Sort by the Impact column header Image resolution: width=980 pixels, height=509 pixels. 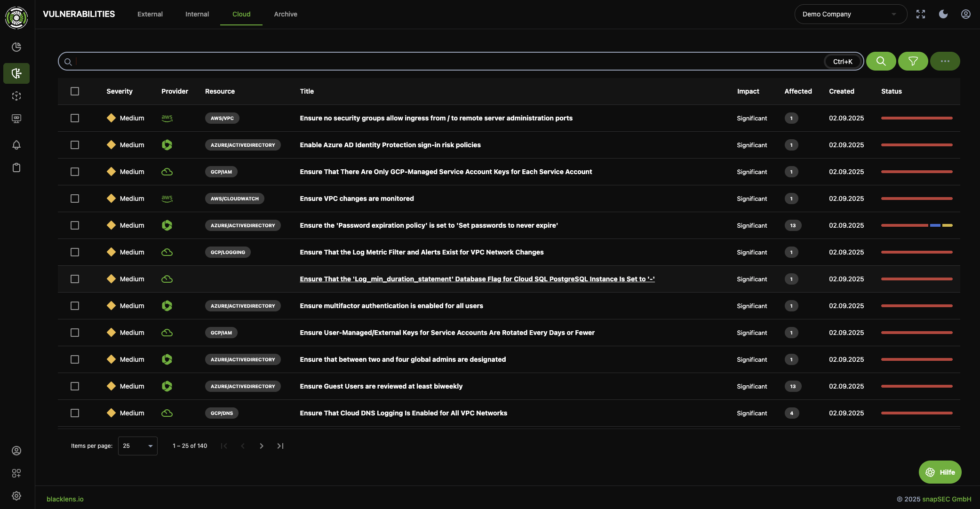coord(748,91)
